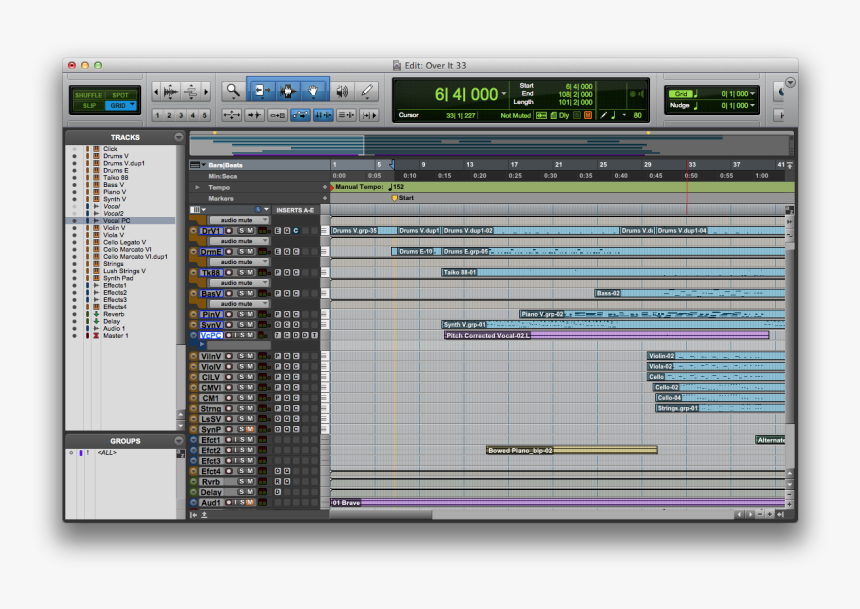The height and width of the screenshot is (609, 860).
Task: Select Synth Pad in Tracks list
Action: click(x=118, y=278)
